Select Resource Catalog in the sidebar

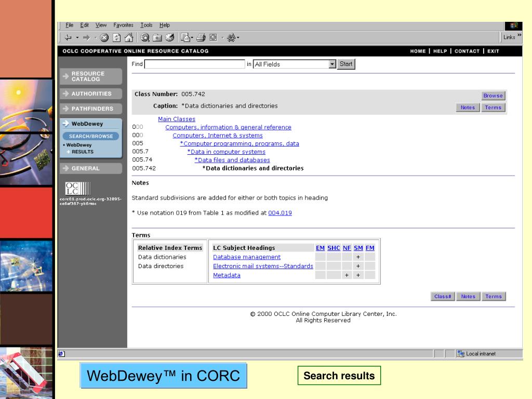[90, 76]
